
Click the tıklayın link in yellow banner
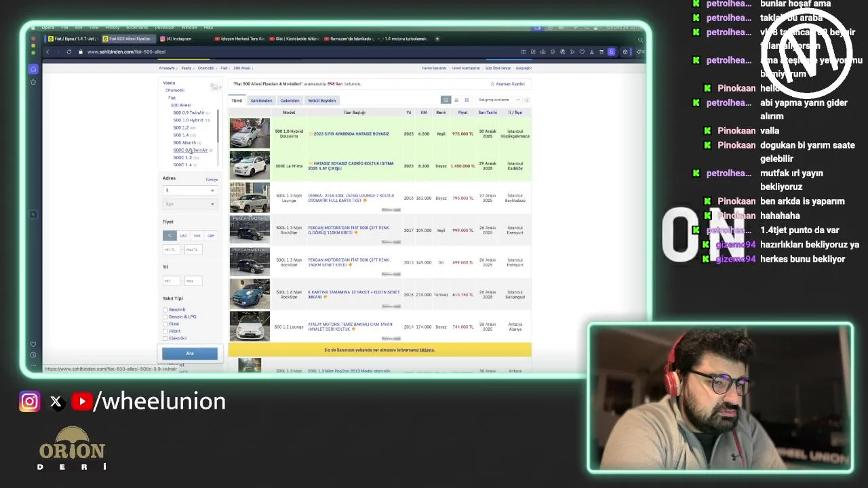pyautogui.click(x=427, y=350)
